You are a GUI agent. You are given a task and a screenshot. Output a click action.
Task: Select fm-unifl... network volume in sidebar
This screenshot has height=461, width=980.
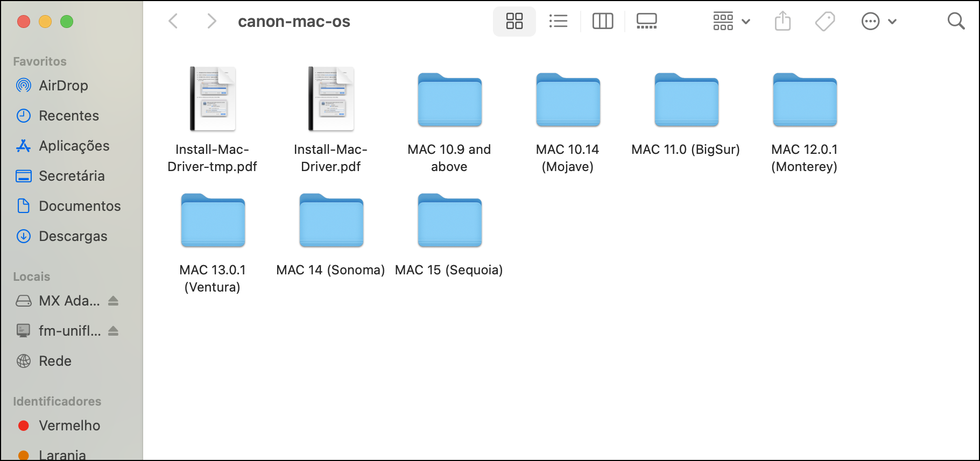[58, 331]
